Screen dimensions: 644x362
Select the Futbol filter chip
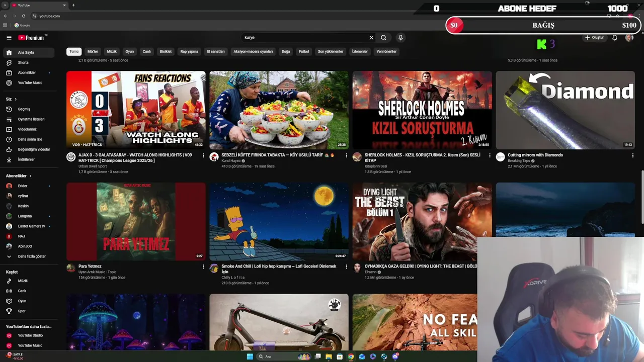click(x=304, y=51)
